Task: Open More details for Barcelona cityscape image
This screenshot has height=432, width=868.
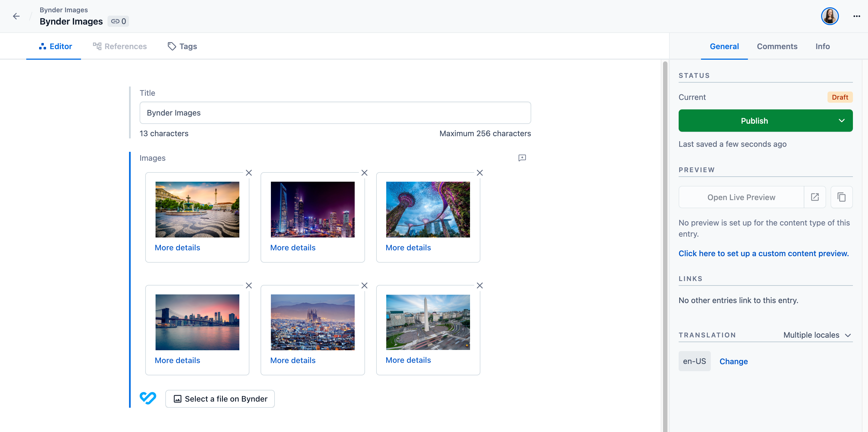Action: 293,361
